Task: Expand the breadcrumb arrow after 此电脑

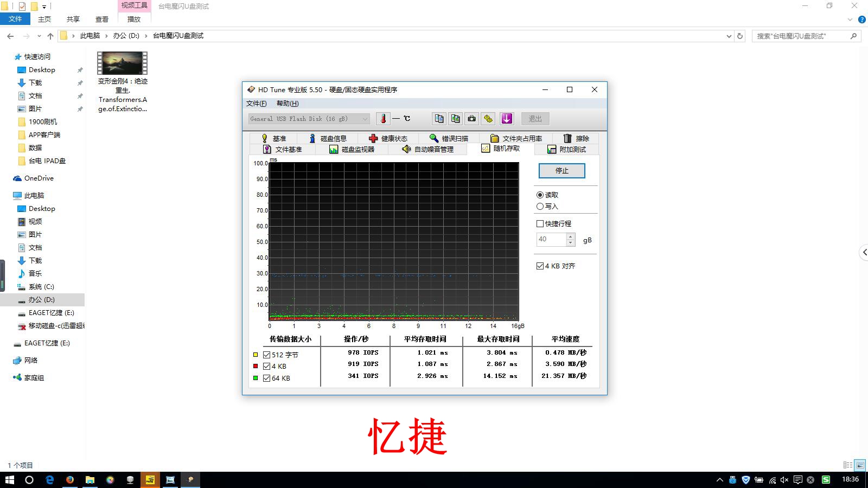Action: [x=106, y=36]
